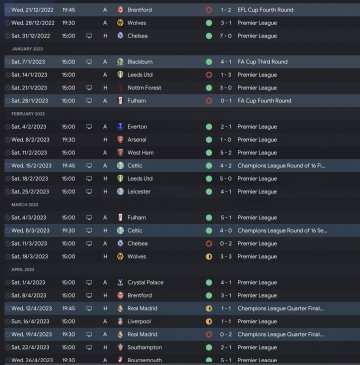
Task: Click the Wolves badge on 28/12/2022 fixture
Action: pos(120,23)
